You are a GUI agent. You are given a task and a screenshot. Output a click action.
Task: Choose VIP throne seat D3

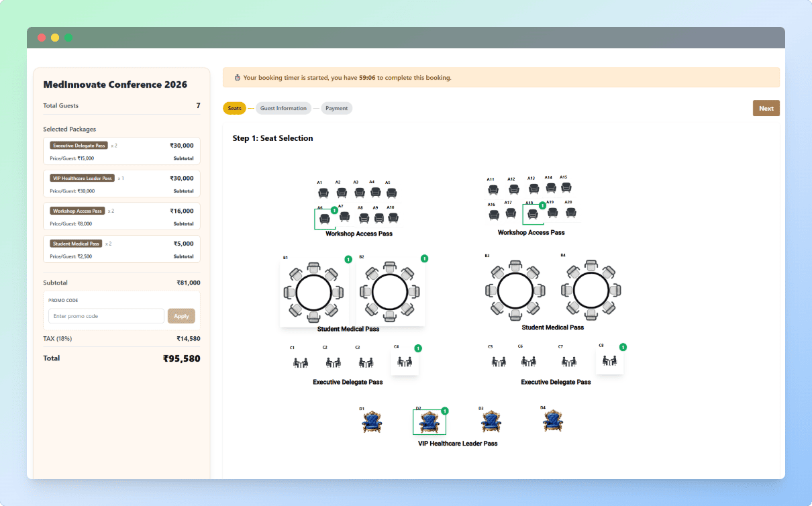coord(491,422)
